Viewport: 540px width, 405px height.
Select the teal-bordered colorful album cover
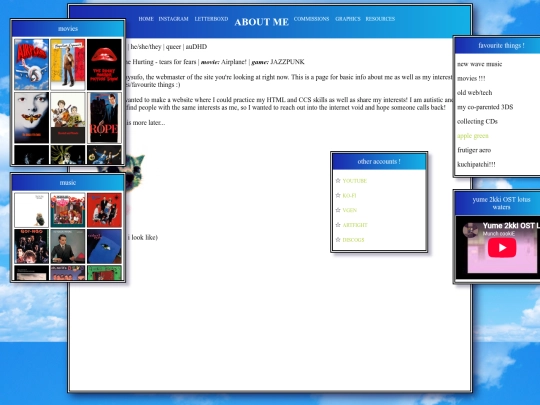[x=68, y=210]
